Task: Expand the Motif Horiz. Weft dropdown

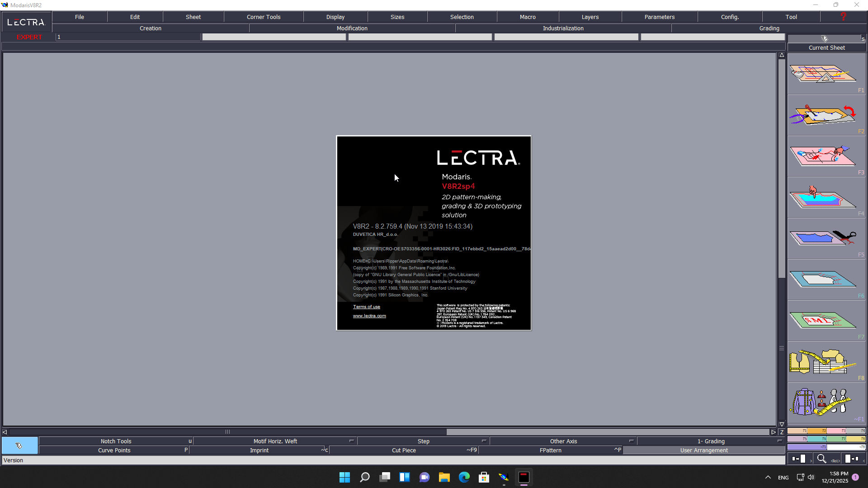Action: point(351,441)
